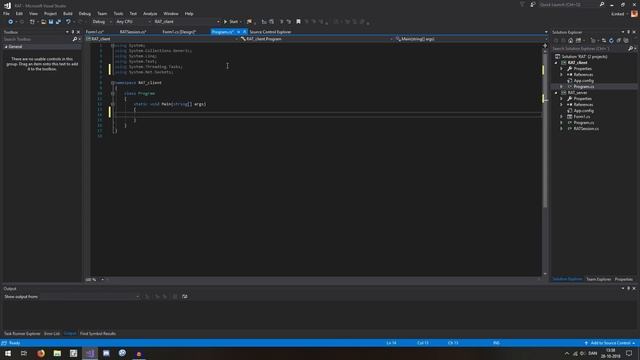Image resolution: width=640 pixels, height=360 pixels.
Task: Switch to the Source Control Explorer tab
Action: tap(271, 32)
